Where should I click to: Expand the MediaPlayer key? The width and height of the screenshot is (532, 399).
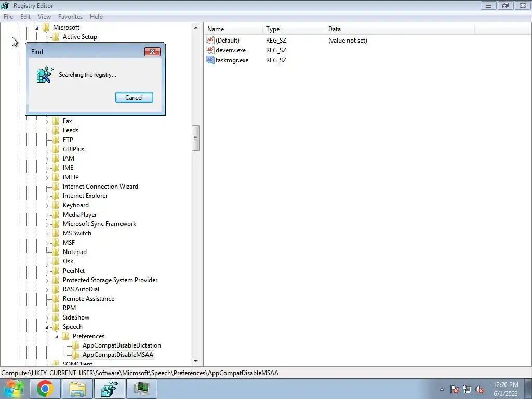[x=47, y=215]
